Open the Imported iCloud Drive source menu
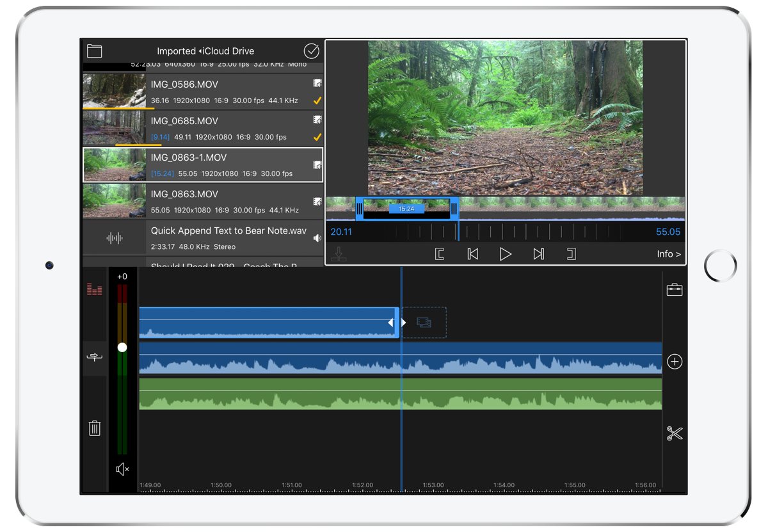This screenshot has height=532, width=768. [x=205, y=51]
